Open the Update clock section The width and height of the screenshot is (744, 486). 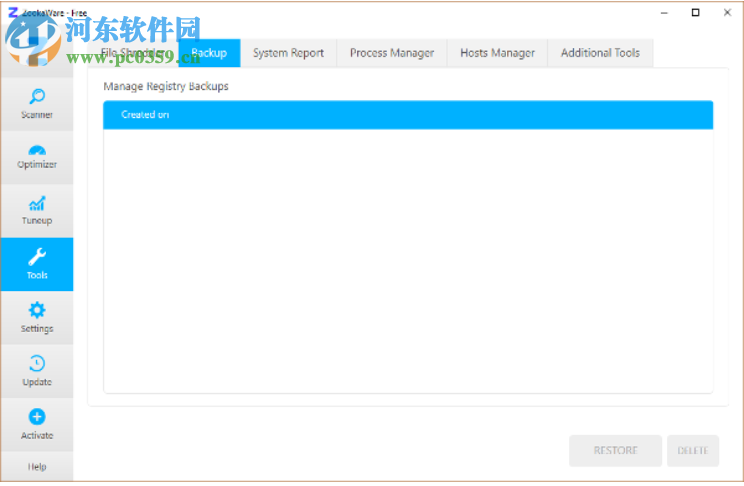point(37,372)
